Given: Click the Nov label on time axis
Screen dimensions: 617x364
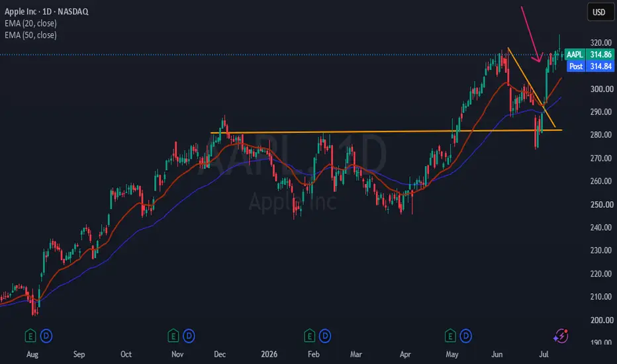Looking at the screenshot, I should [177, 354].
